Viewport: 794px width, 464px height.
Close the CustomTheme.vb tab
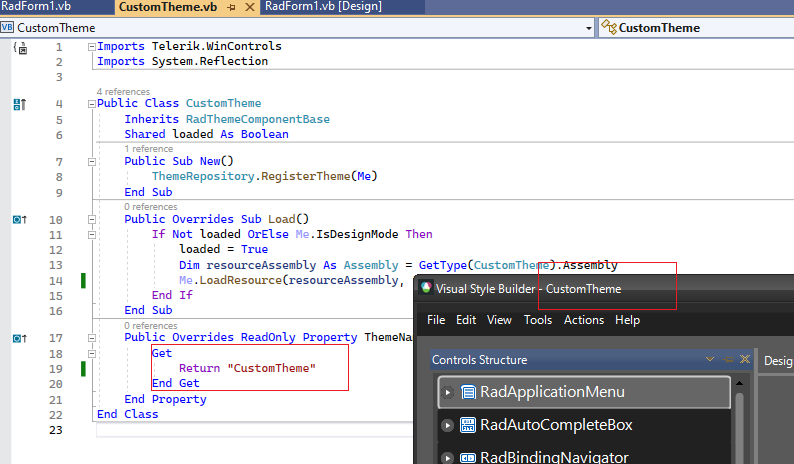(250, 7)
